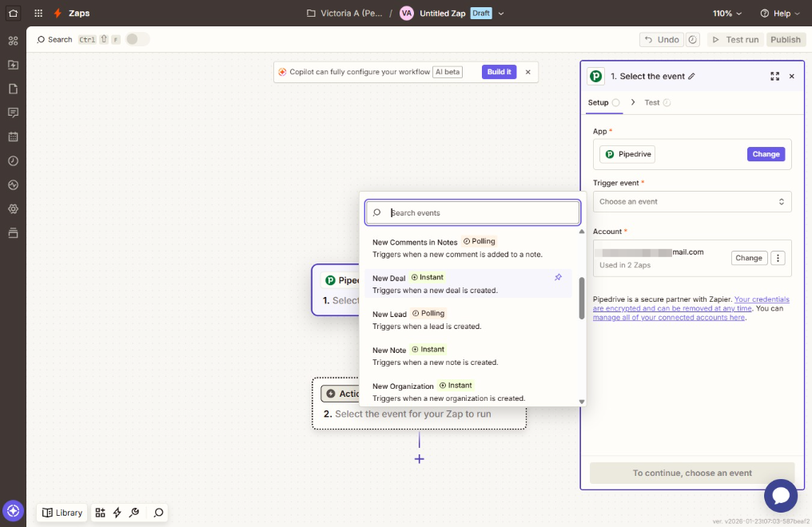The image size is (812, 527).
Task: Click the events list scroll up arrow
Action: [582, 232]
